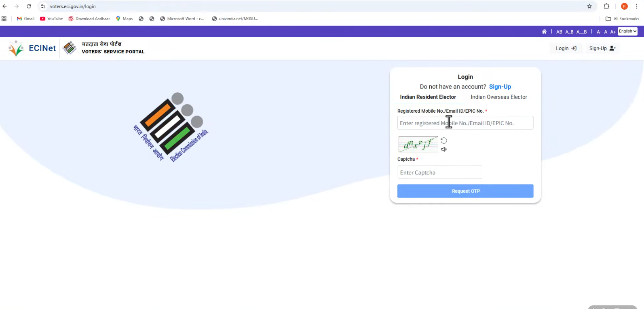This screenshot has width=644, height=309.
Task: Click the Enter Captcha input field
Action: (x=440, y=172)
